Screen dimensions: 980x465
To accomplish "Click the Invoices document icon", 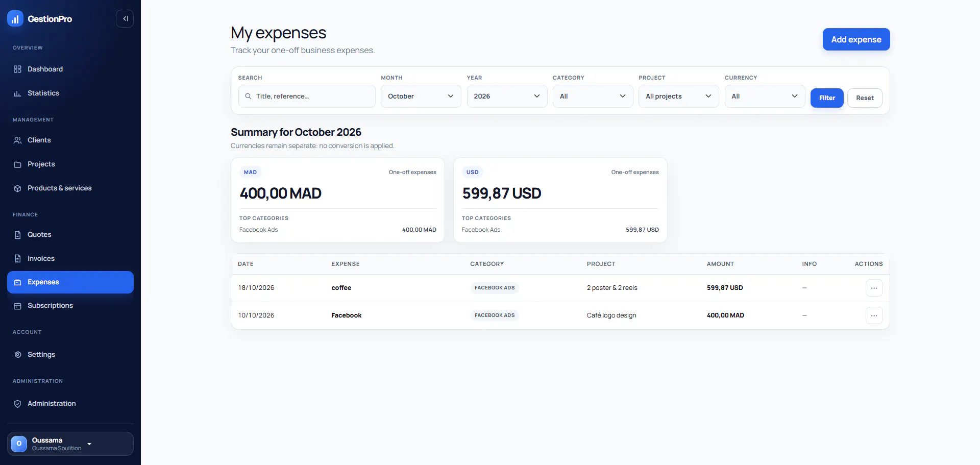I will (17, 259).
